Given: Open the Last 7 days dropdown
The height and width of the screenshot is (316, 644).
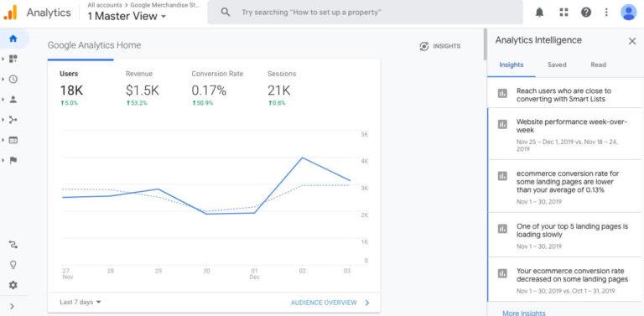Looking at the screenshot, I should coord(80,302).
